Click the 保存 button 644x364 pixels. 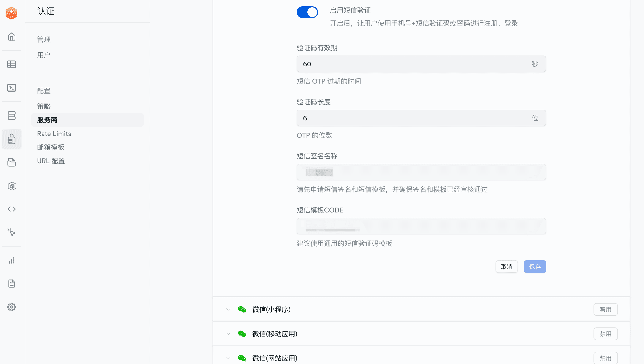(535, 267)
